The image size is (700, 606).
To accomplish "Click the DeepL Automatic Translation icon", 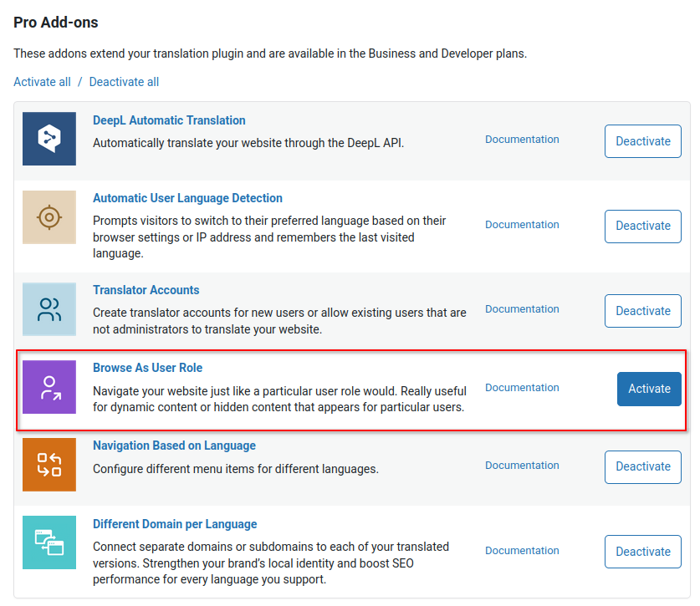I will (x=49, y=140).
